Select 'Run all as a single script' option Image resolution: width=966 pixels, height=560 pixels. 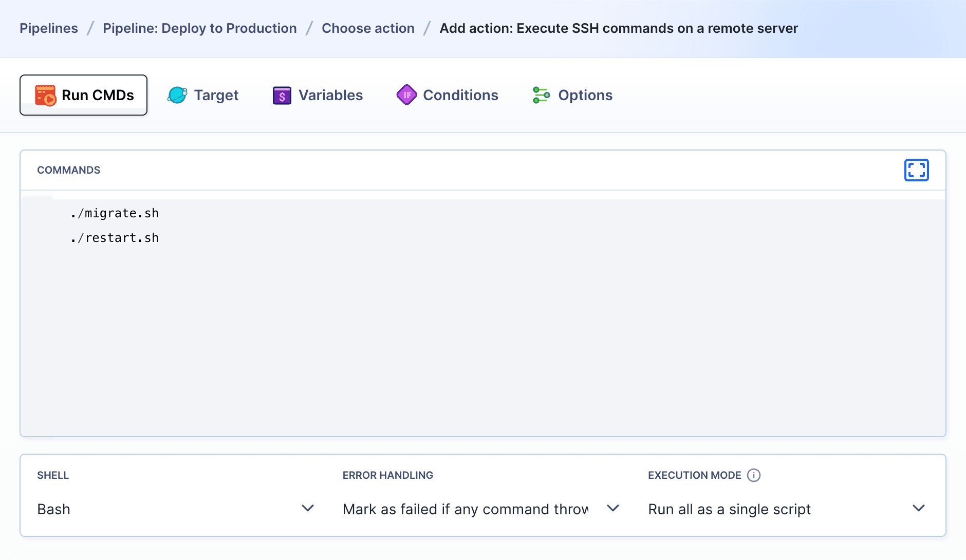pyautogui.click(x=729, y=509)
